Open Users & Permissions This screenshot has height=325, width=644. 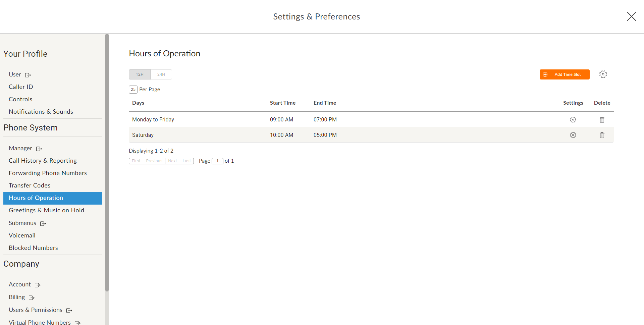click(36, 310)
